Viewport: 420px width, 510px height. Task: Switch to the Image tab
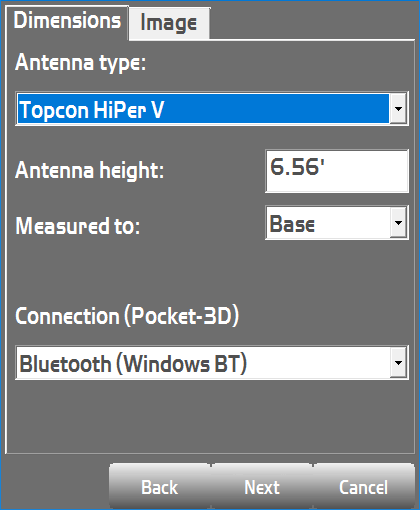coord(169,23)
